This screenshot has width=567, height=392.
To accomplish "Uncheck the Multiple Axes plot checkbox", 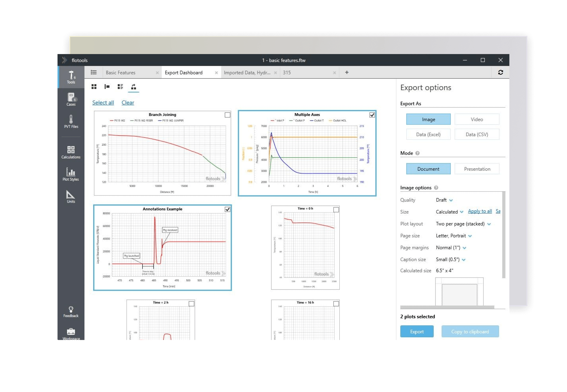I will click(x=372, y=115).
